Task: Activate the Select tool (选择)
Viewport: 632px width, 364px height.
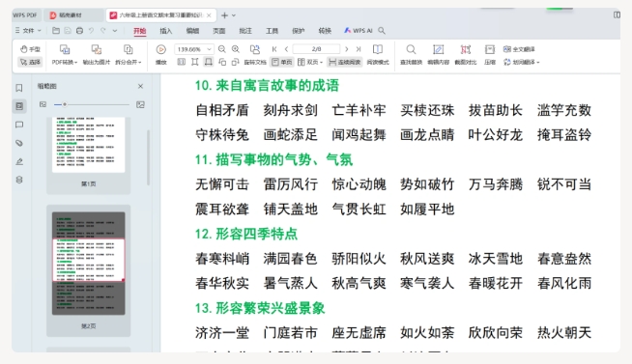Action: click(30, 62)
